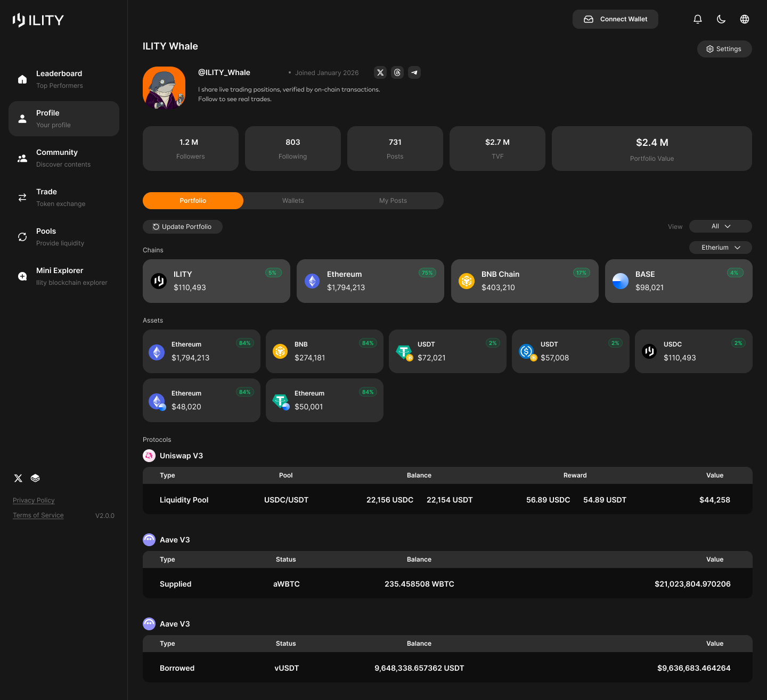Open the Terms of Service link
Image resolution: width=767 pixels, height=700 pixels.
click(x=38, y=515)
